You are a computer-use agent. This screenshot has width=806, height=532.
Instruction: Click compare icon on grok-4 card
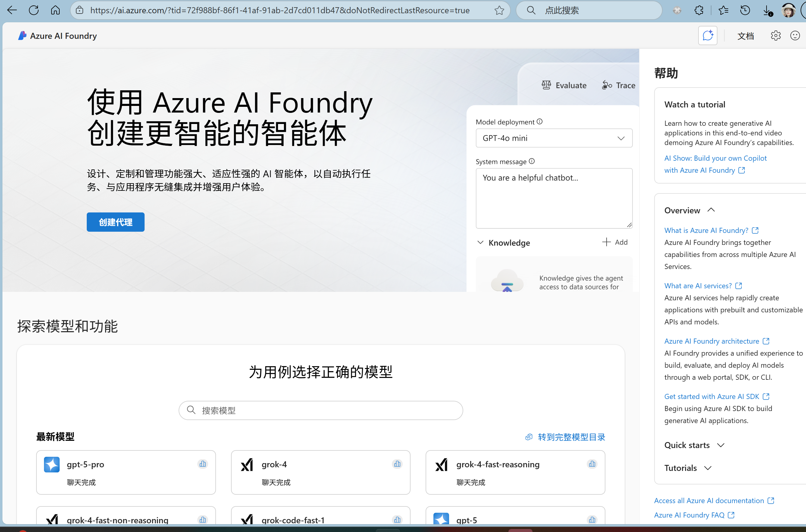(397, 464)
